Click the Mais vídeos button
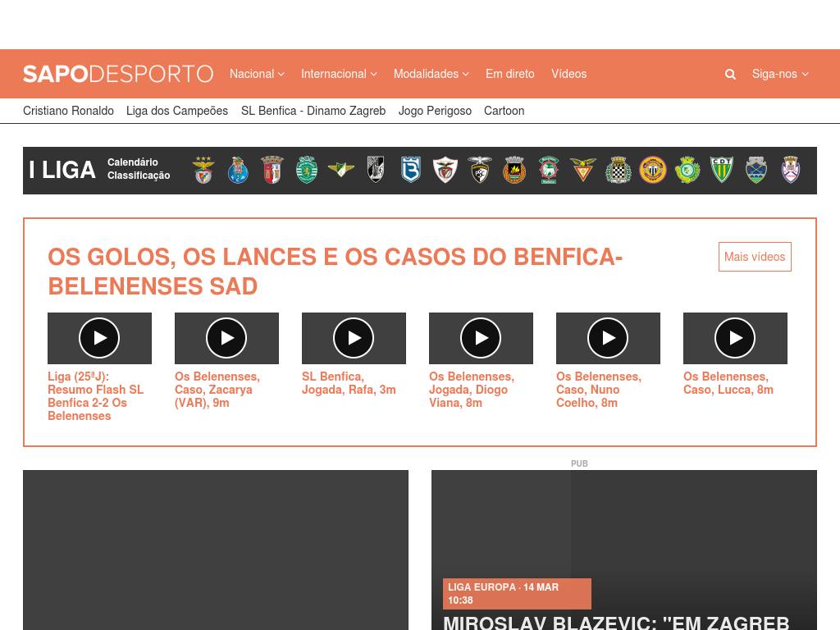The width and height of the screenshot is (840, 630). (x=755, y=257)
